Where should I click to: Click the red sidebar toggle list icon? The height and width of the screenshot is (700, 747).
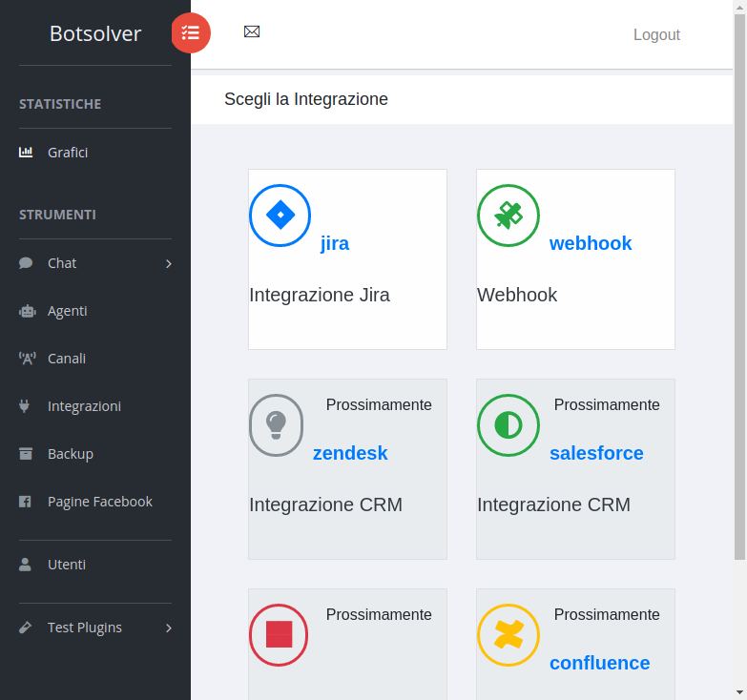pos(191,32)
